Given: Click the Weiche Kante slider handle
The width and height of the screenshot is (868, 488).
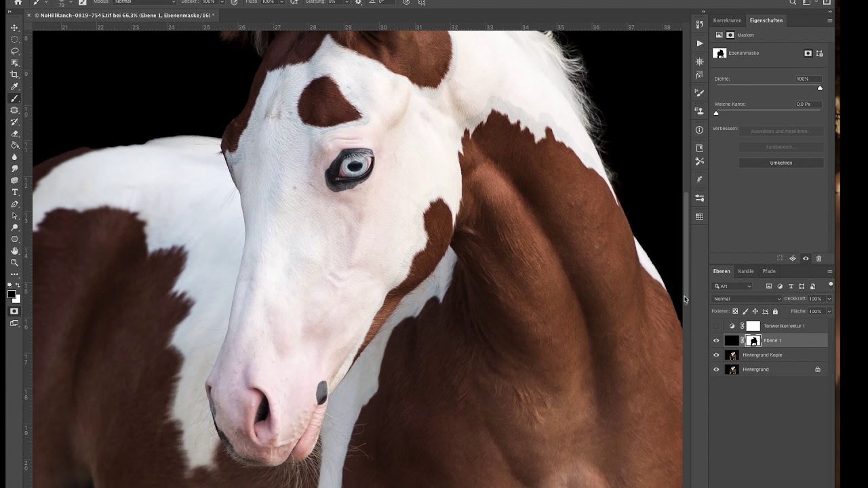Looking at the screenshot, I should [x=716, y=113].
